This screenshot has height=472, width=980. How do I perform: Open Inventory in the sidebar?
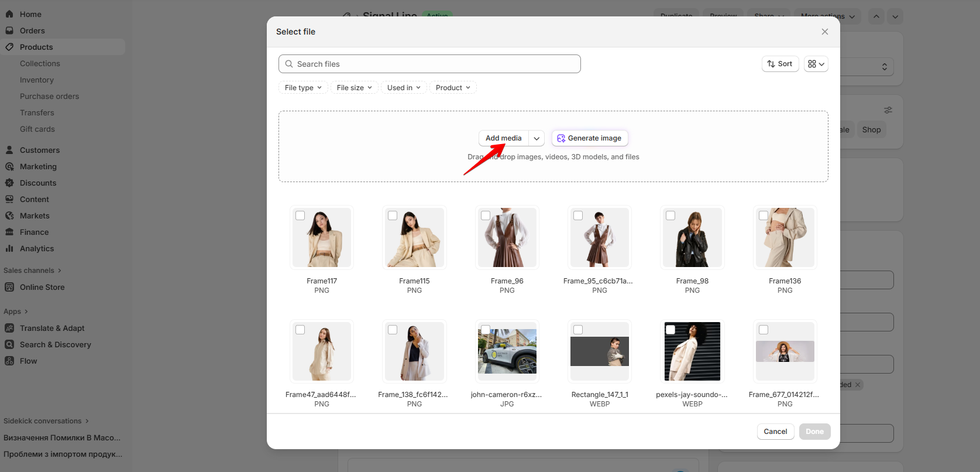37,80
